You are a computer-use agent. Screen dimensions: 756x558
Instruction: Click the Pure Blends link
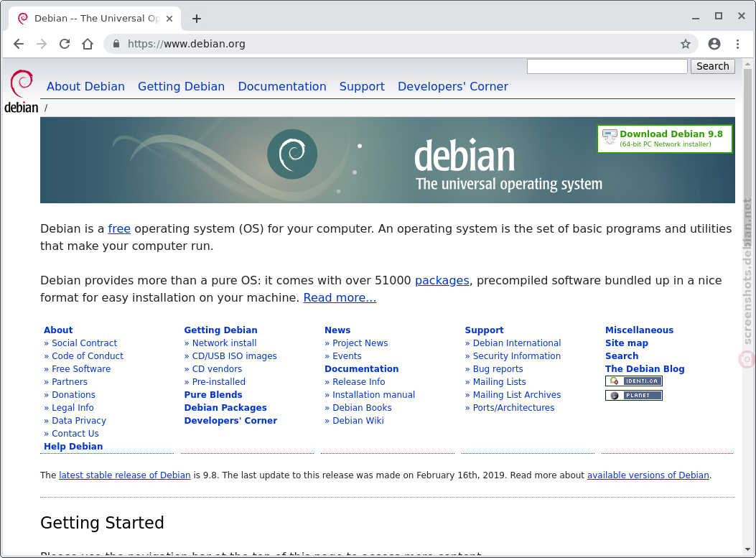click(x=213, y=395)
